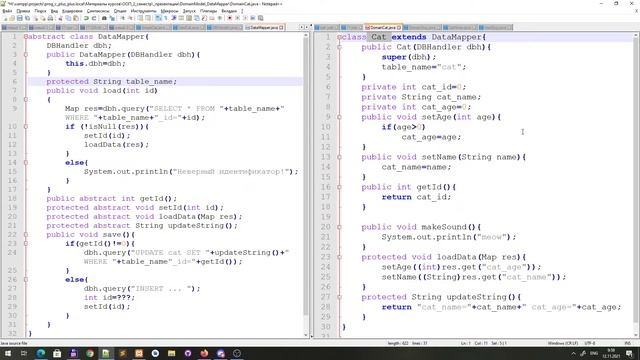This screenshot has width=640, height=360.
Task: Click the Undo toolbar arrow
Action: click(86, 18)
